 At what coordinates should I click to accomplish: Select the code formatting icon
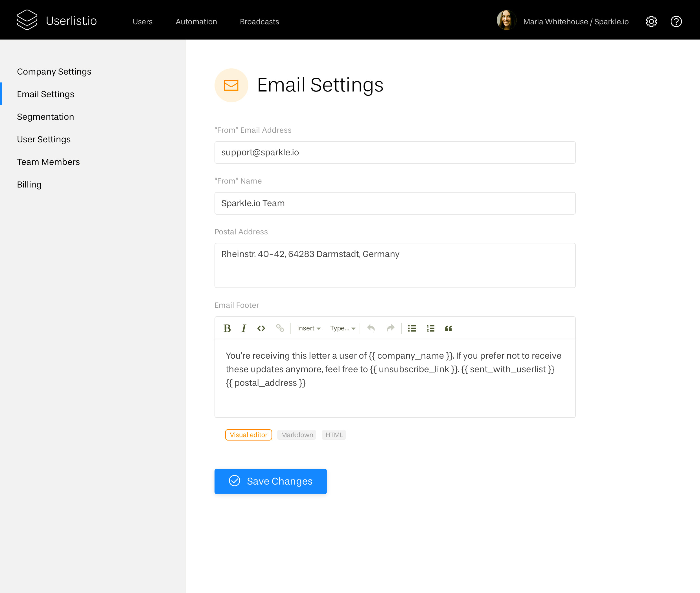tap(261, 328)
